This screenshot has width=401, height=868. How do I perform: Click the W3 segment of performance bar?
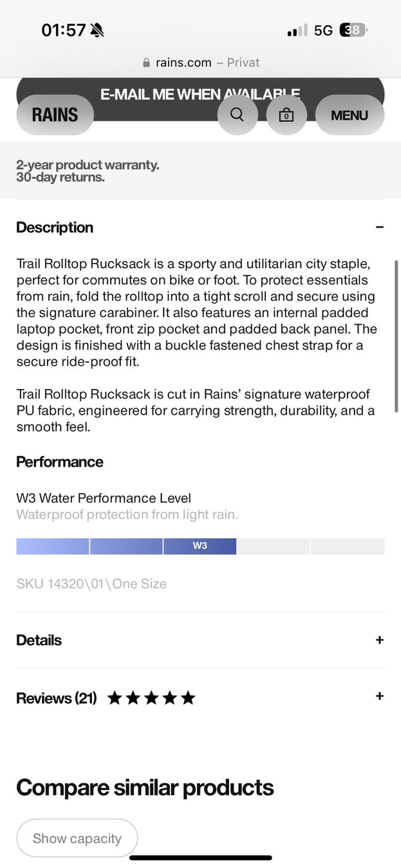click(x=200, y=546)
